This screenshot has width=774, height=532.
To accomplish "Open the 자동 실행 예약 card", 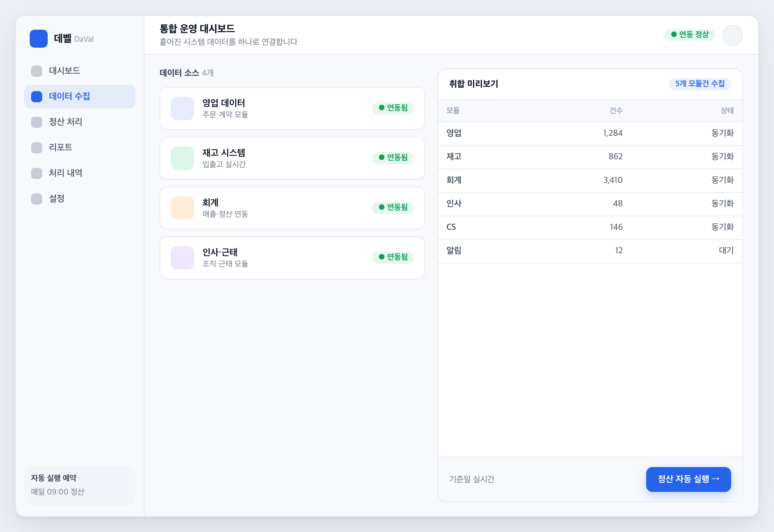I will pos(80,485).
